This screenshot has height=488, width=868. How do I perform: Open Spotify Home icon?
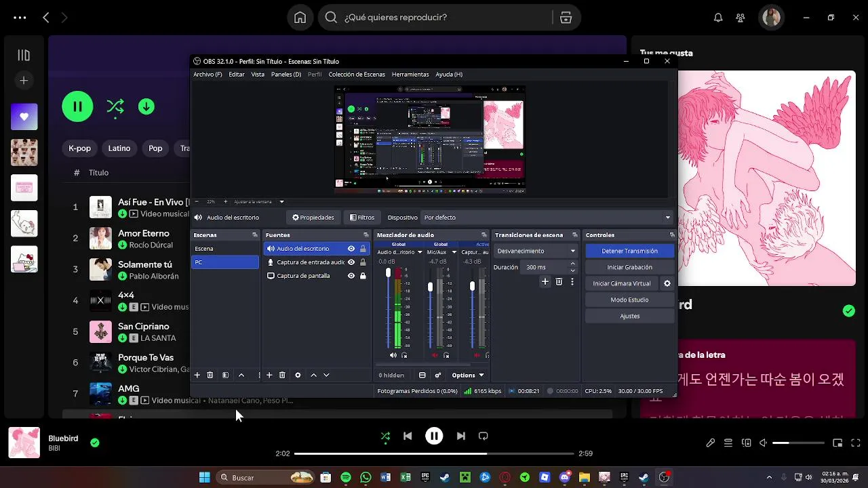pos(300,18)
